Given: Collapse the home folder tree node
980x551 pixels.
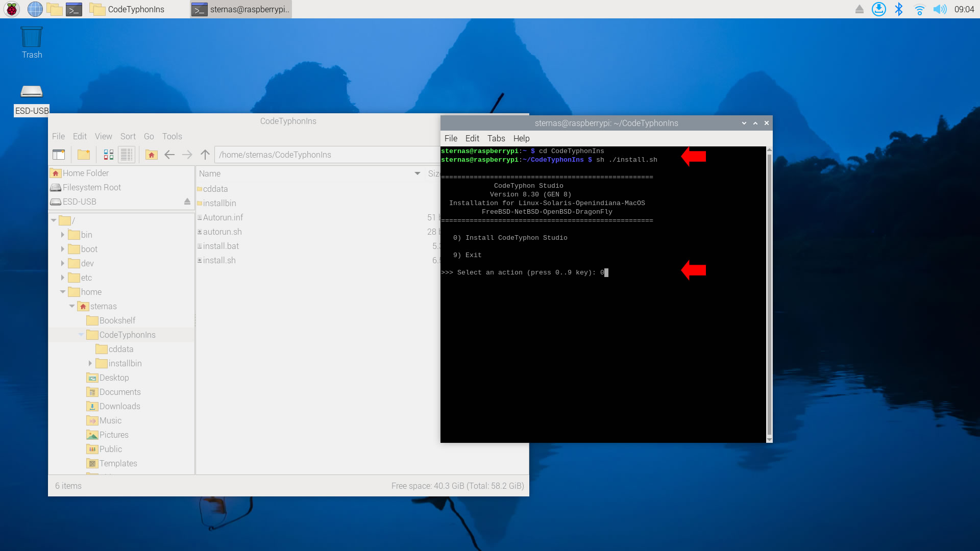Looking at the screenshot, I should [x=63, y=292].
